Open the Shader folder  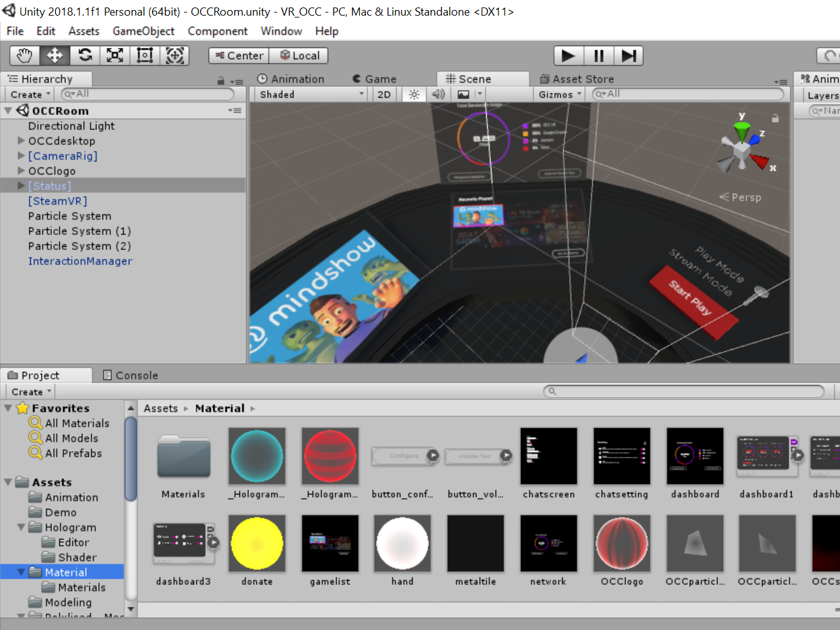point(77,557)
